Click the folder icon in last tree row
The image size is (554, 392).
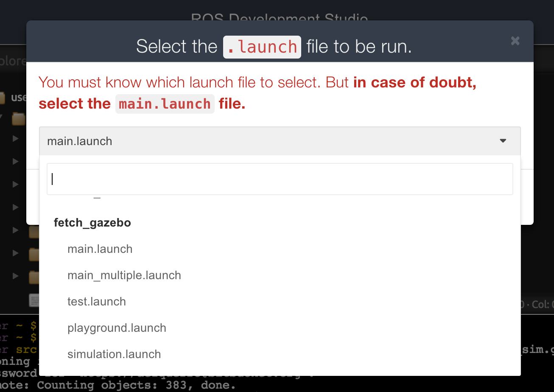click(x=34, y=277)
